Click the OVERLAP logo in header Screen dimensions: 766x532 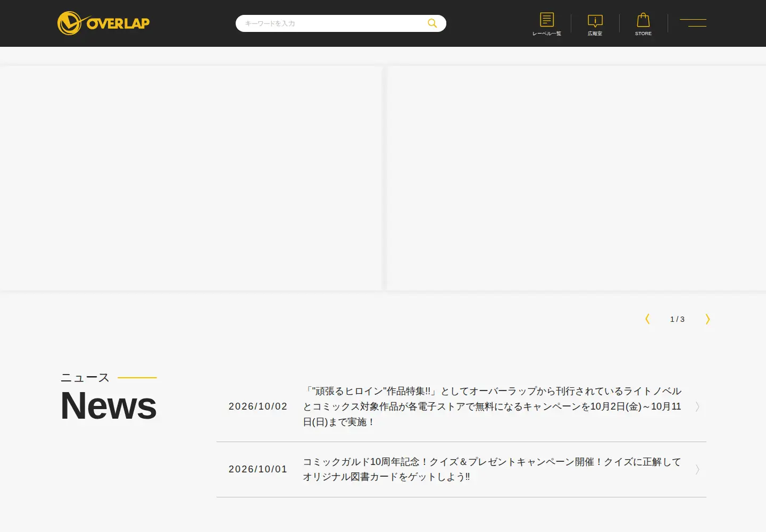(x=104, y=23)
